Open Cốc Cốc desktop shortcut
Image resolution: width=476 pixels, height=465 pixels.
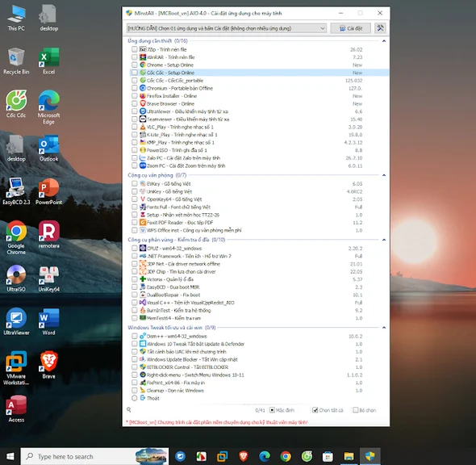tap(16, 104)
